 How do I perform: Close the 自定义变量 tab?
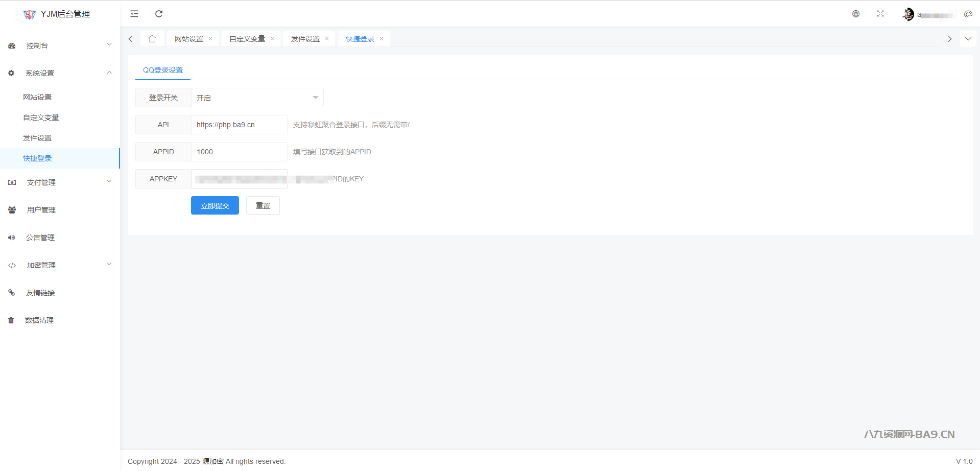[272, 39]
